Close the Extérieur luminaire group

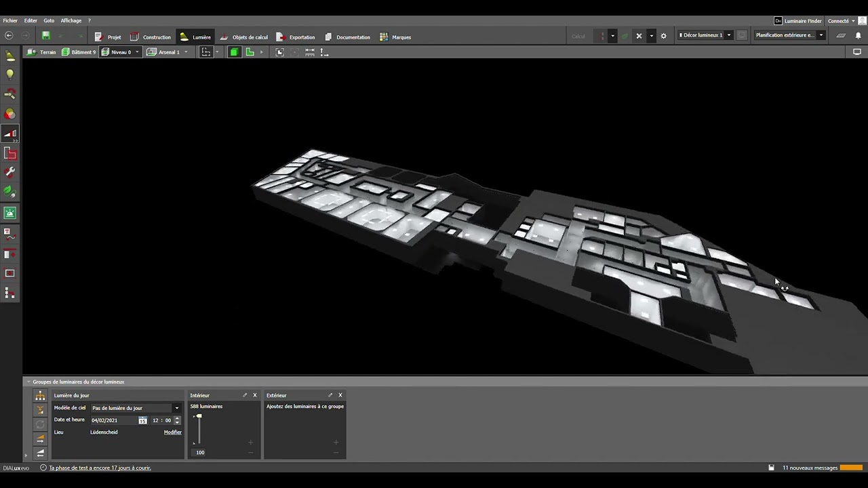340,395
